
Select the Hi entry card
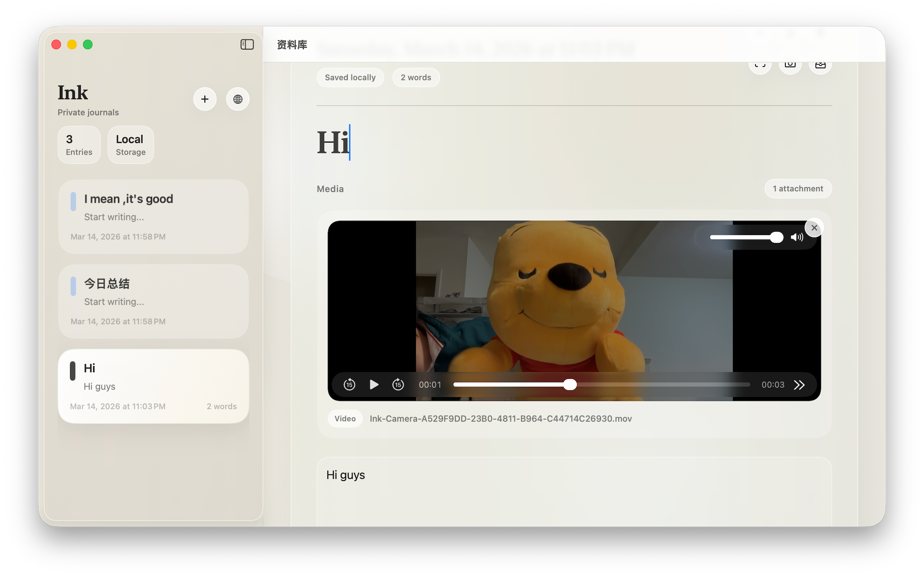(x=153, y=386)
